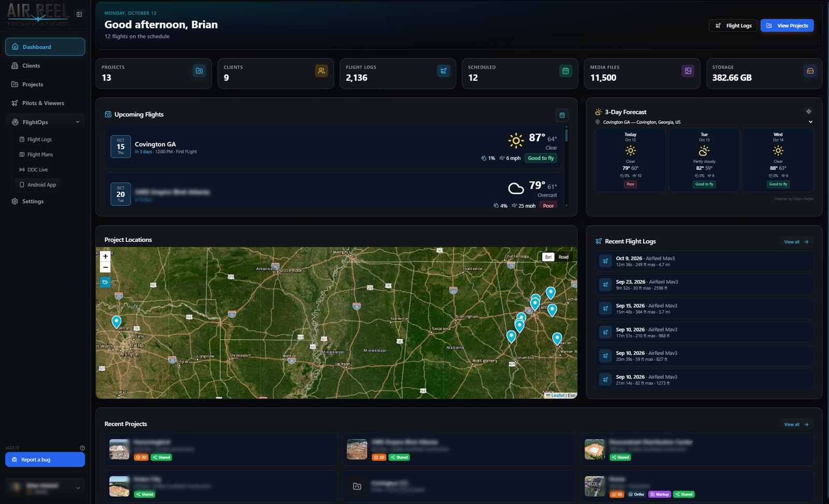This screenshot has height=504, width=829.
Task: Click the Flight Logs header button
Action: pyautogui.click(x=733, y=25)
